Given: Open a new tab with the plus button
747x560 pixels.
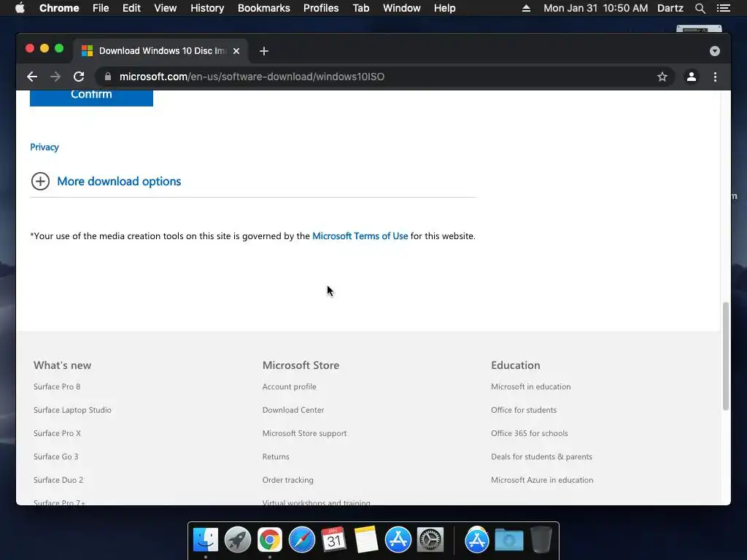Looking at the screenshot, I should [264, 51].
